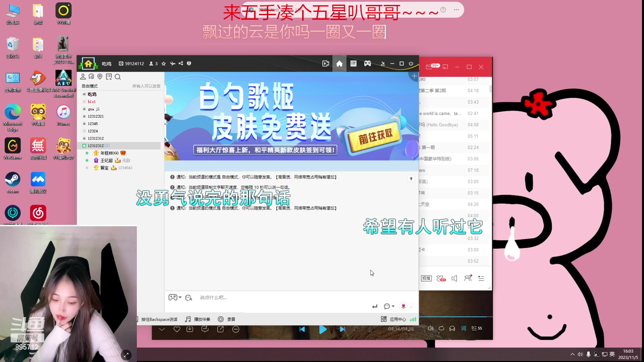Image resolution: width=644 pixels, height=362 pixels.
Task: Click the home icon in YY channel toolbar
Action: point(339,63)
